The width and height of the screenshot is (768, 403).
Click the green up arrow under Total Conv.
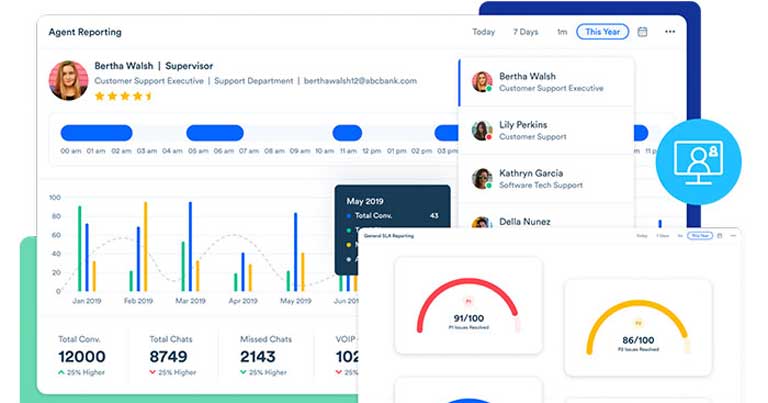61,372
